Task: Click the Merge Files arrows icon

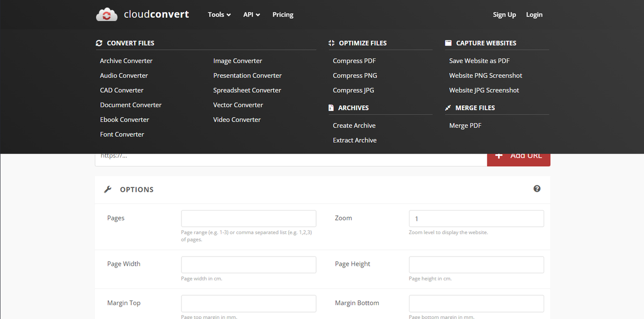Action: tap(448, 108)
